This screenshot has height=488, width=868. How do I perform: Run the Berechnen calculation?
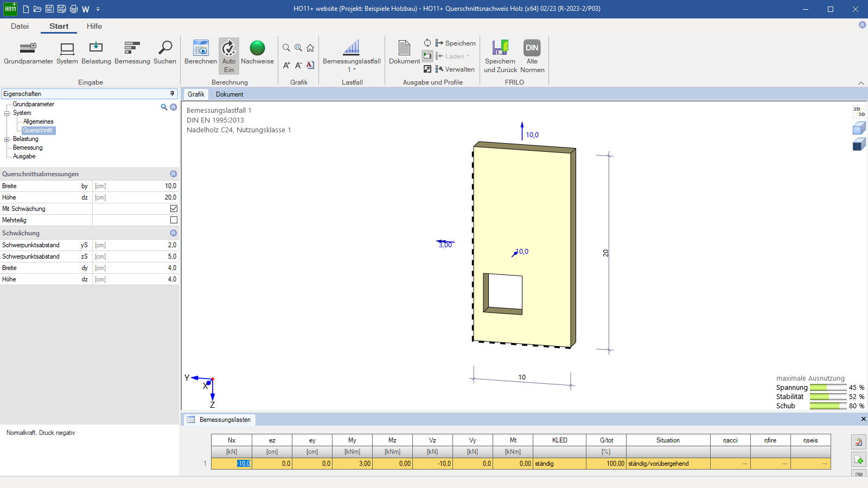pos(201,53)
